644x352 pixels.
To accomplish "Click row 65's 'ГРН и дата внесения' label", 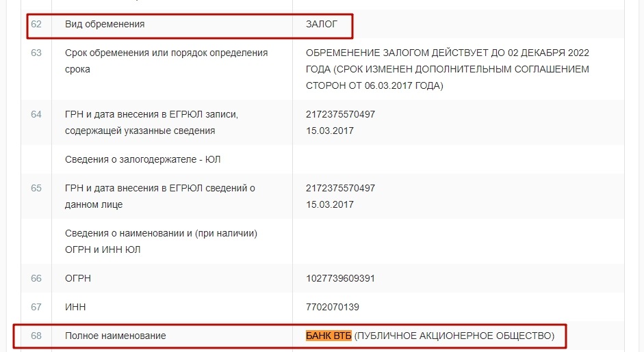I will (x=159, y=197).
